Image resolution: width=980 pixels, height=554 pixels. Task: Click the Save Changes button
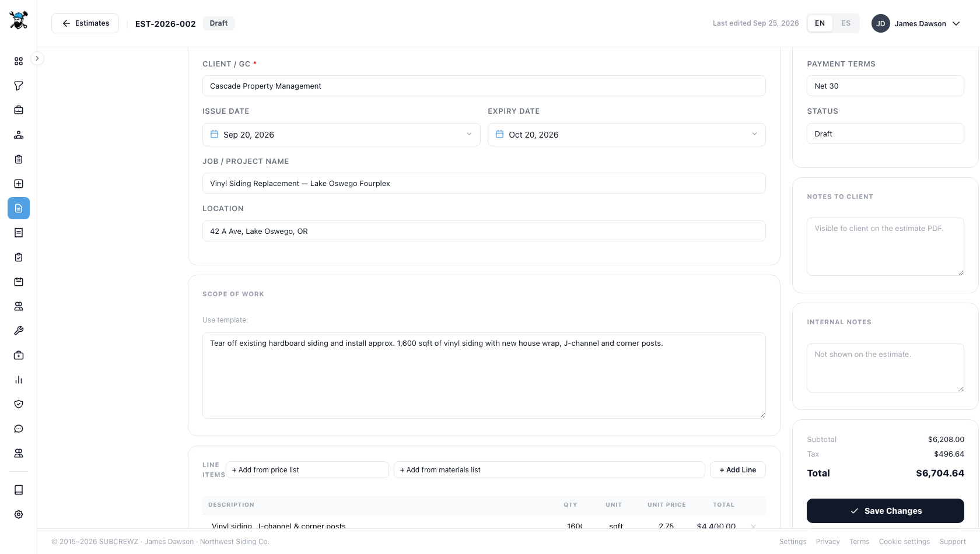click(x=885, y=511)
